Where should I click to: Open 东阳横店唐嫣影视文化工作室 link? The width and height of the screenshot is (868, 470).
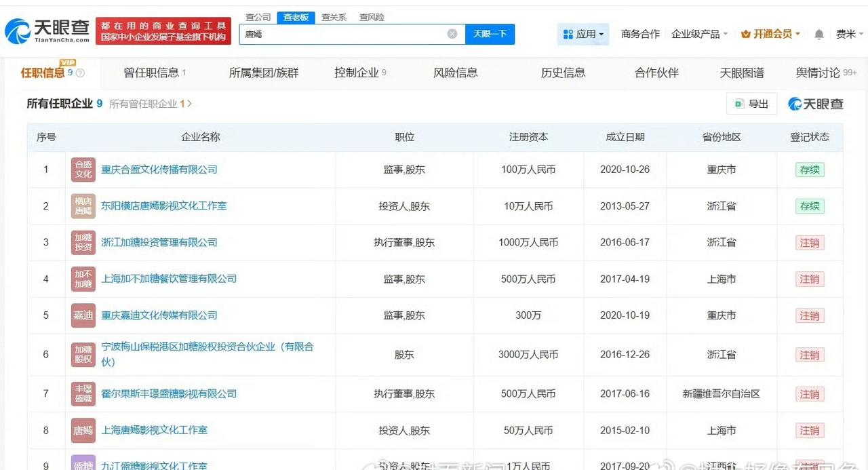164,206
